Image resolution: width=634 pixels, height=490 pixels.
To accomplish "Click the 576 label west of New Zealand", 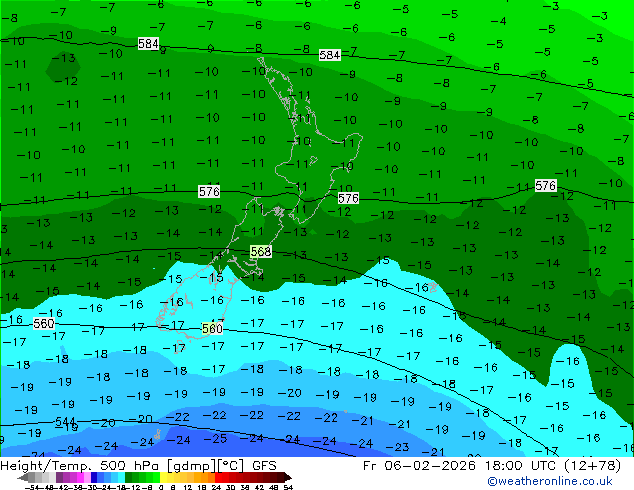I will click(x=209, y=191).
